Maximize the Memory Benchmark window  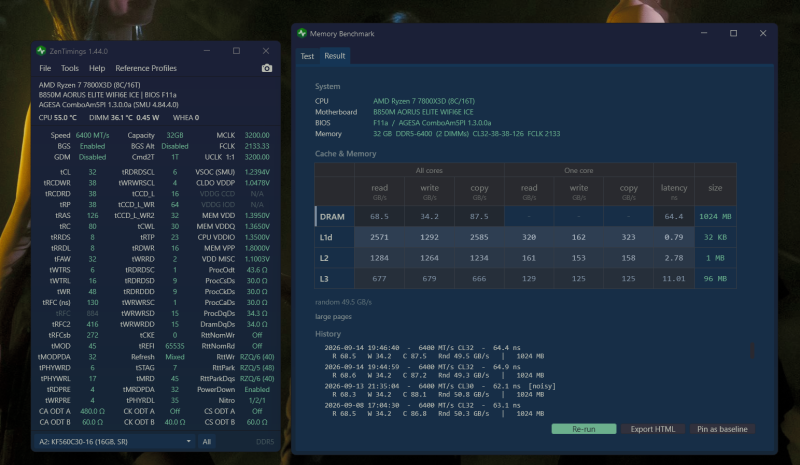[x=733, y=33]
